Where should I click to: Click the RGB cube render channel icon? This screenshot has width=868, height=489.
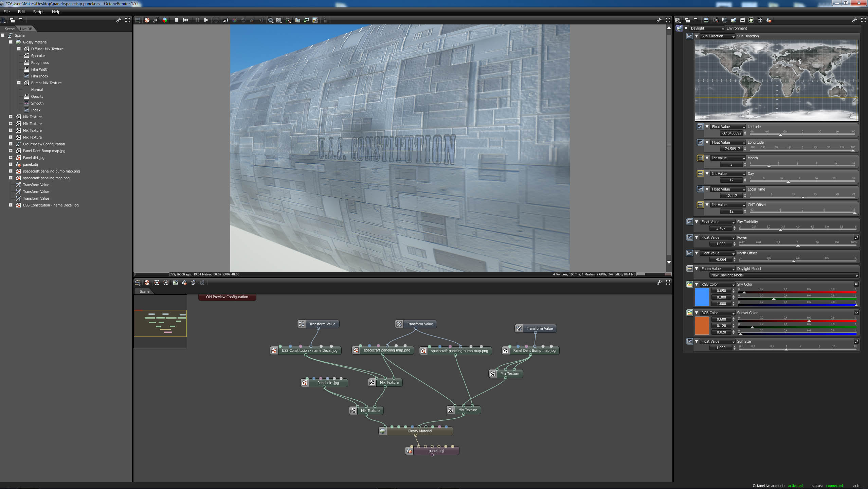(165, 20)
